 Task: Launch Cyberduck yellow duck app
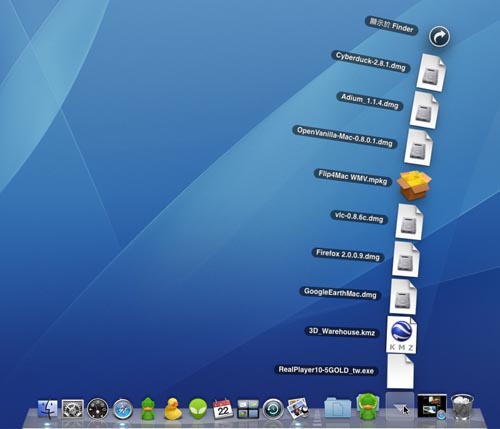click(173, 409)
